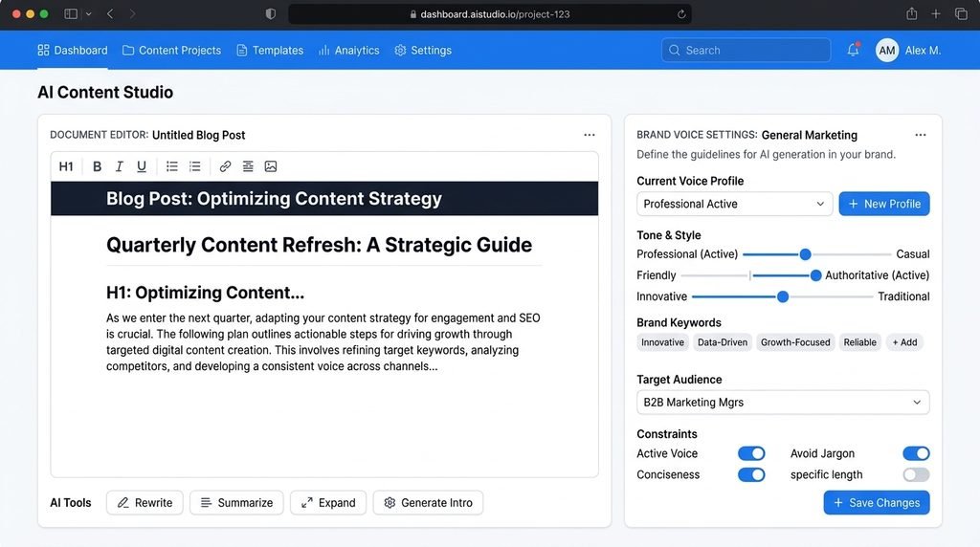
Task: Open the Brand Voice Settings three-dot menu
Action: [920, 135]
